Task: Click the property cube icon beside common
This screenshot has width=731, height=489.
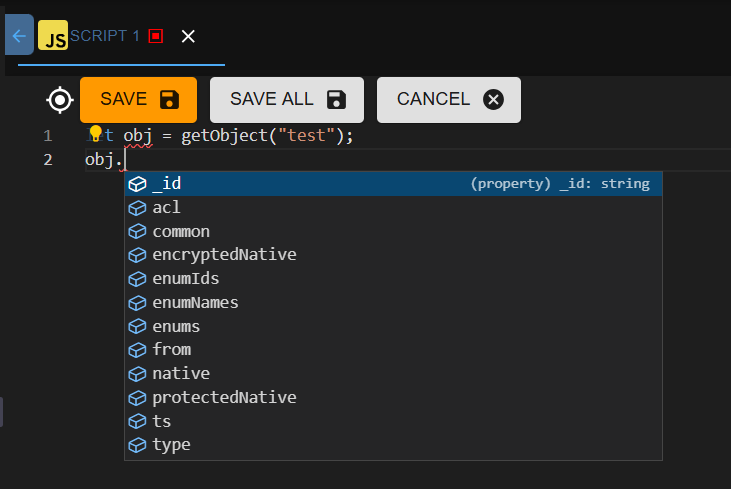Action: [137, 232]
